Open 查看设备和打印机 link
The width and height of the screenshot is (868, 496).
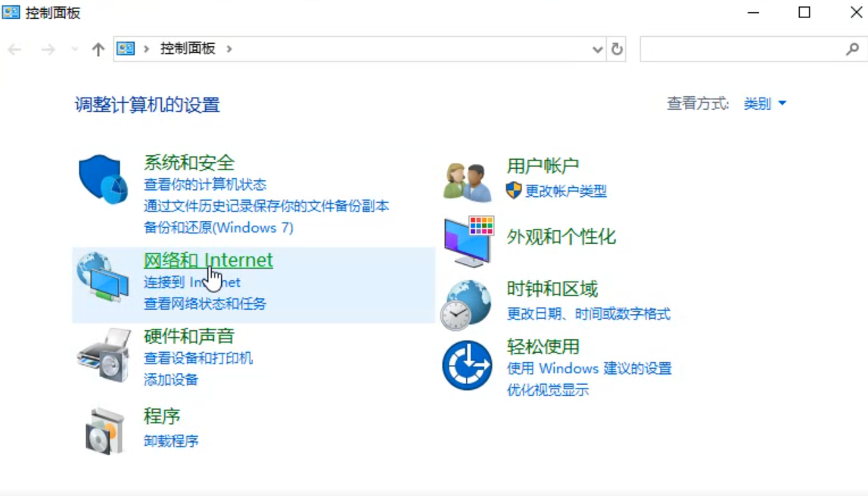(198, 358)
